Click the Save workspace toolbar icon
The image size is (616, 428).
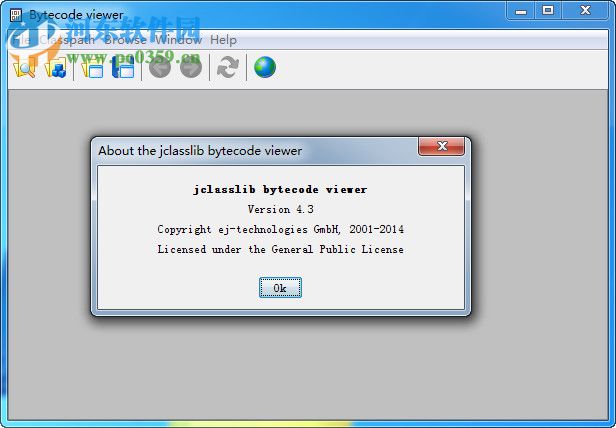[x=123, y=67]
